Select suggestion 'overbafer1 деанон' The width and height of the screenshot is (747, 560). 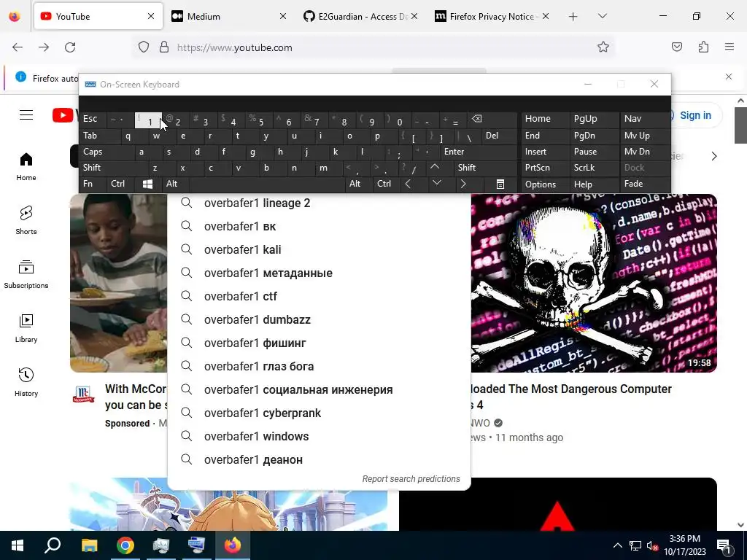click(319, 460)
